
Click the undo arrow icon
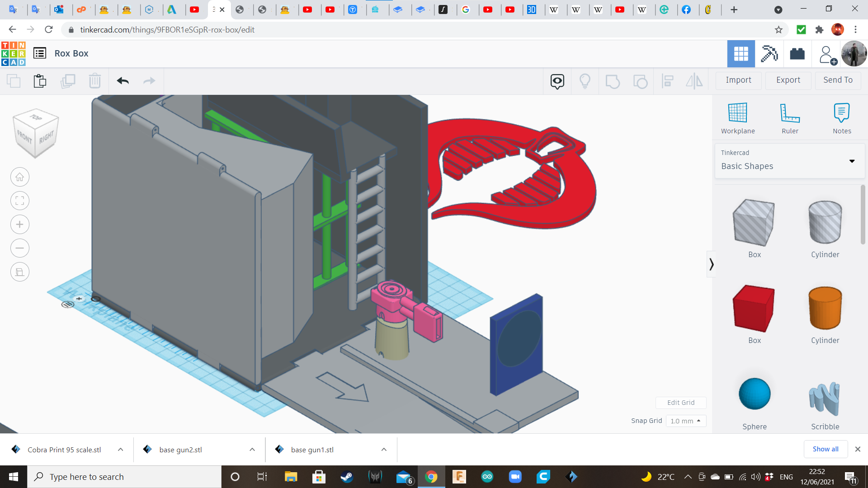pyautogui.click(x=123, y=81)
